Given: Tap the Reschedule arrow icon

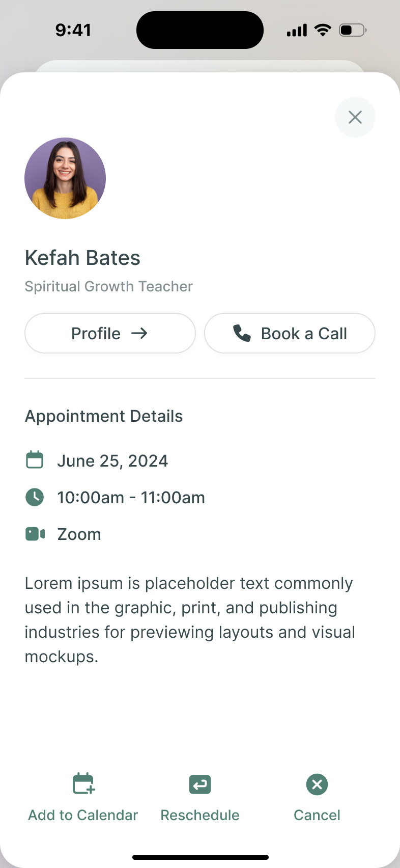Looking at the screenshot, I should [x=200, y=784].
